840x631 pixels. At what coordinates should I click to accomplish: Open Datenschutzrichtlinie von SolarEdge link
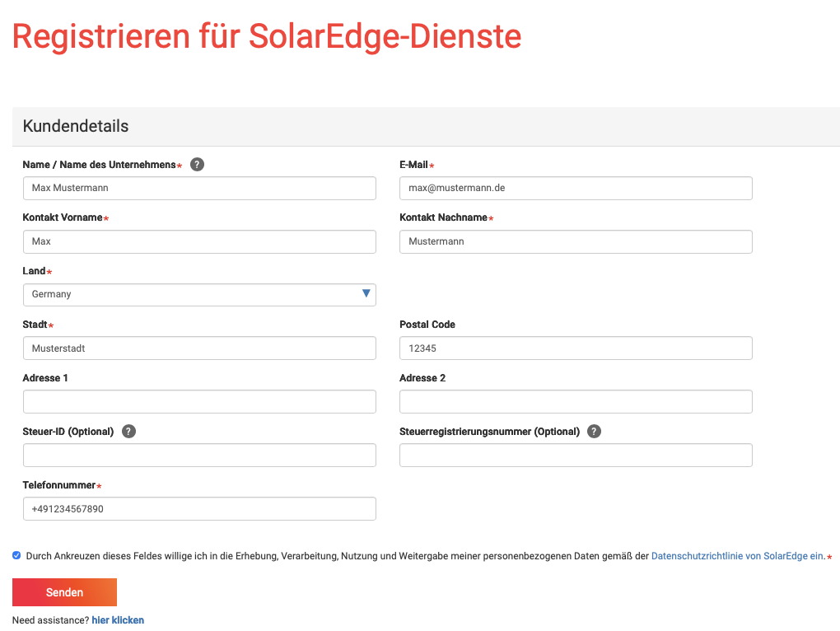click(x=737, y=557)
